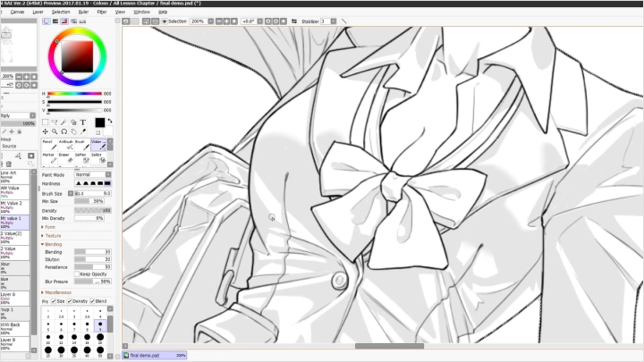Viewport: 644px width, 362px height.
Task: Adjust the Blending amount slider
Action: 93,251
